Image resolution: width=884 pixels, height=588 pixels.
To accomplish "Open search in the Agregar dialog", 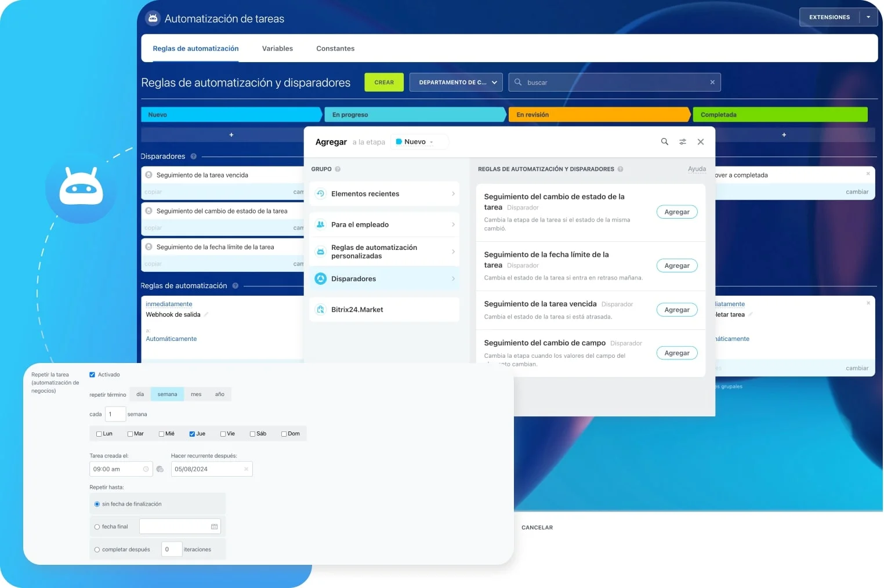I will click(664, 141).
